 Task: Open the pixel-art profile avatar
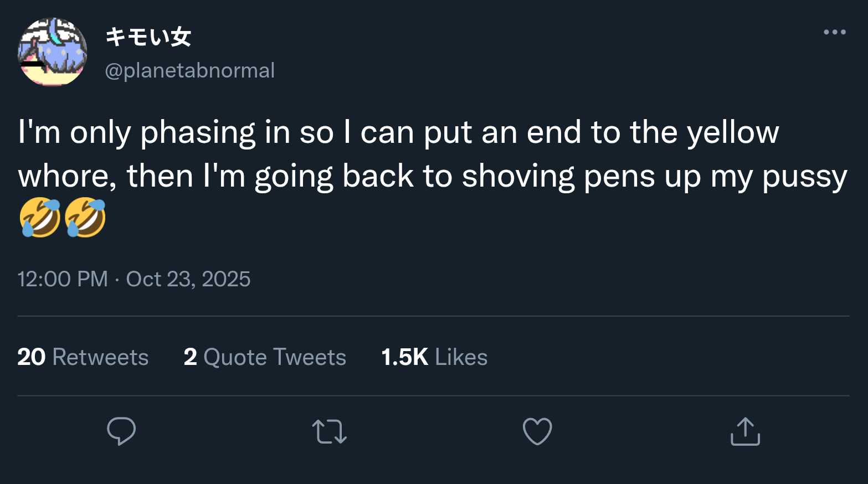[x=53, y=52]
